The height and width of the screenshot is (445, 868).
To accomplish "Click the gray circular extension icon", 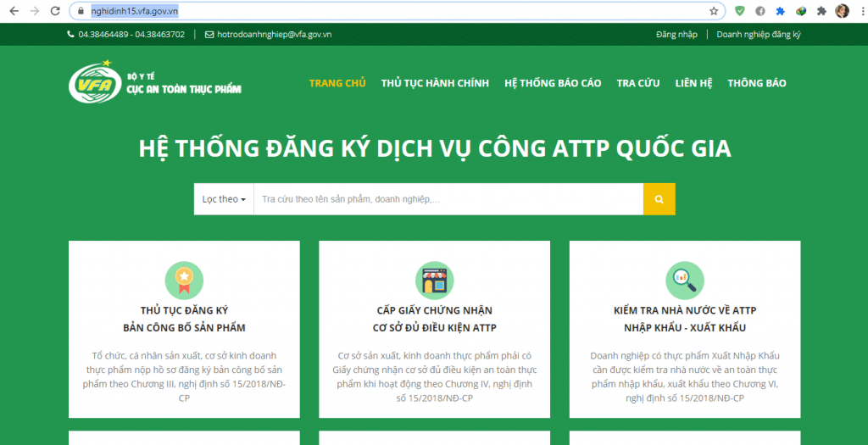I will tap(760, 11).
